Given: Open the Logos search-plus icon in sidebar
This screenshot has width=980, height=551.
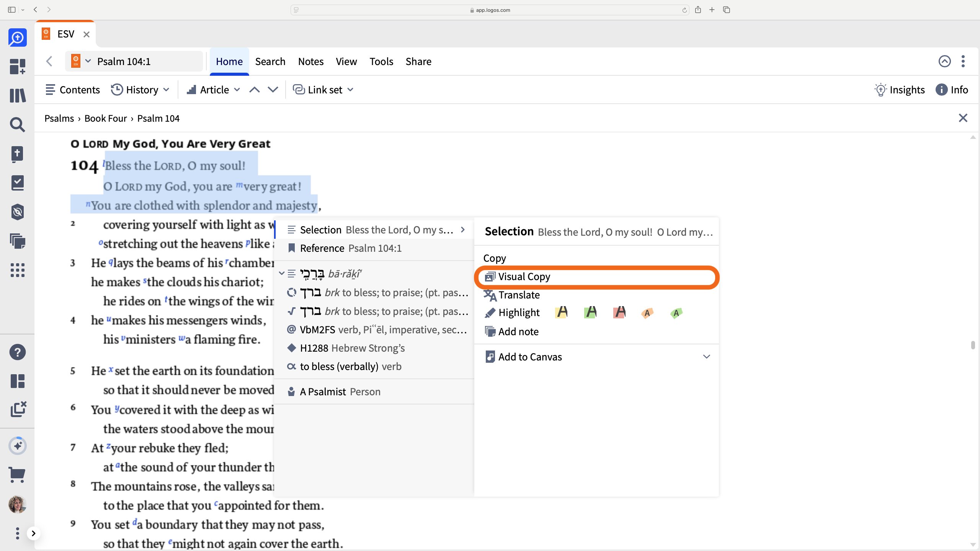Looking at the screenshot, I should (18, 37).
